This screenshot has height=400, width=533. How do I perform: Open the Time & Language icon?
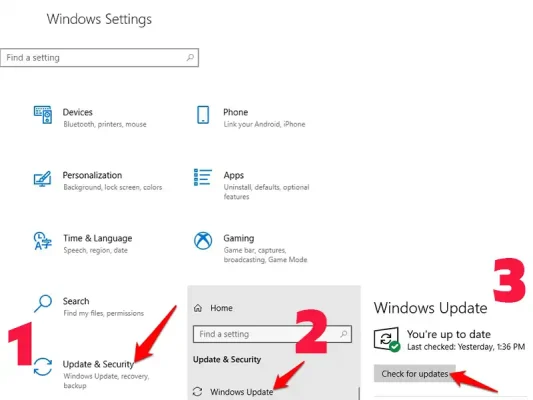(42, 241)
